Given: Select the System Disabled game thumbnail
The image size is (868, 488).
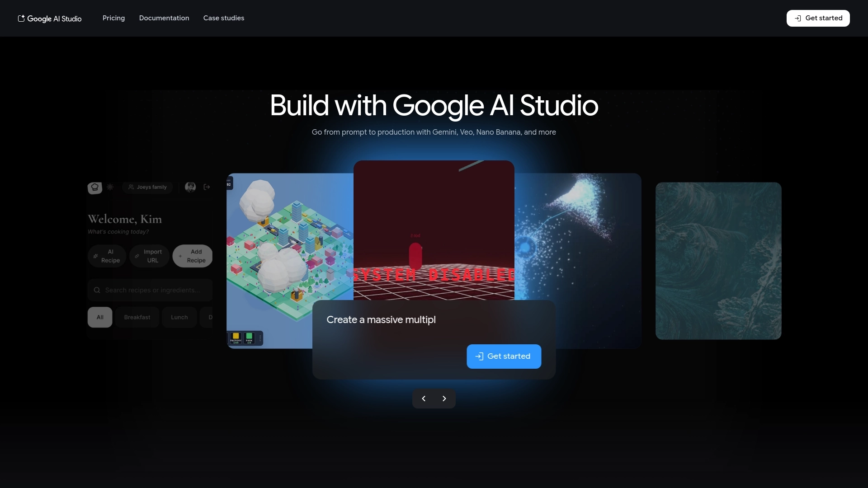Looking at the screenshot, I should [x=434, y=230].
